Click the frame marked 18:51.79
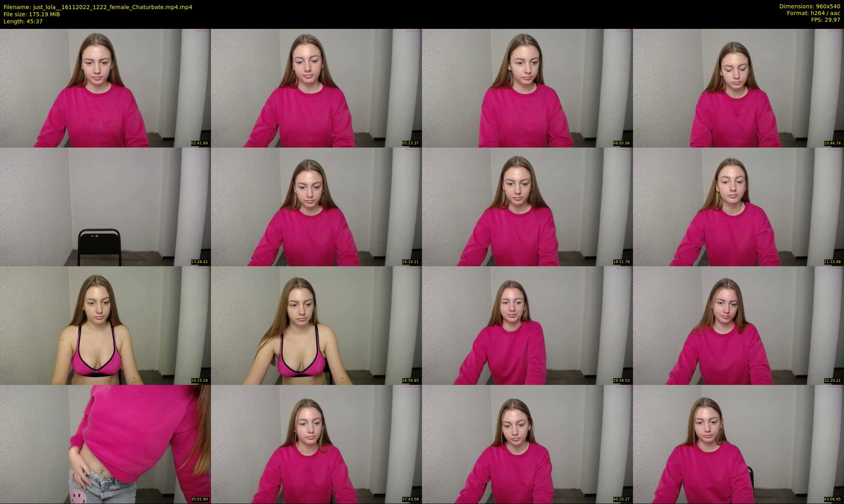Image resolution: width=844 pixels, height=504 pixels. 527,207
